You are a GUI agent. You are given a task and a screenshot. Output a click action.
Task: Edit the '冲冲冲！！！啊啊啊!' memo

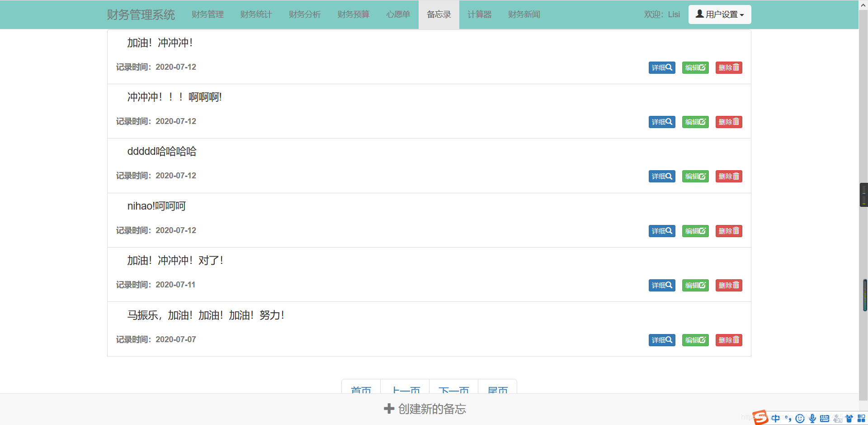(x=695, y=122)
